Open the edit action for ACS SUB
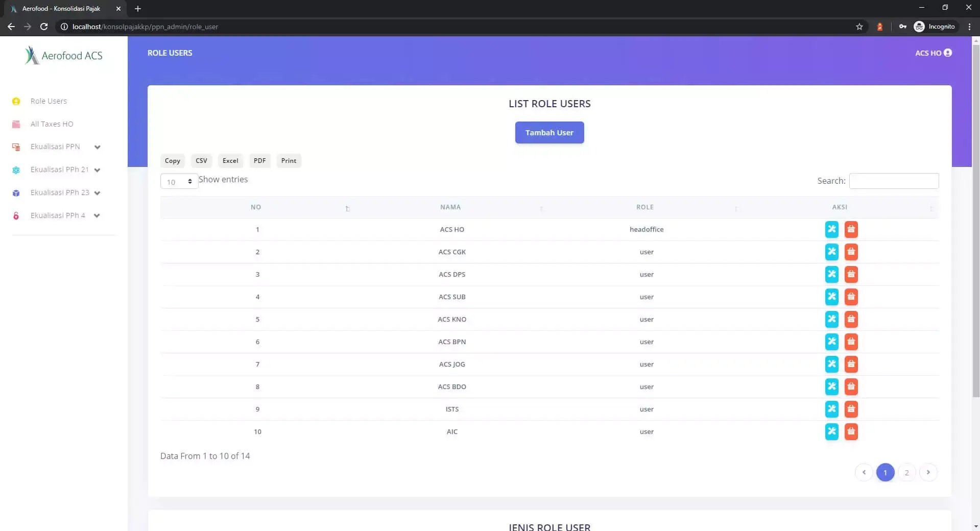 point(831,297)
